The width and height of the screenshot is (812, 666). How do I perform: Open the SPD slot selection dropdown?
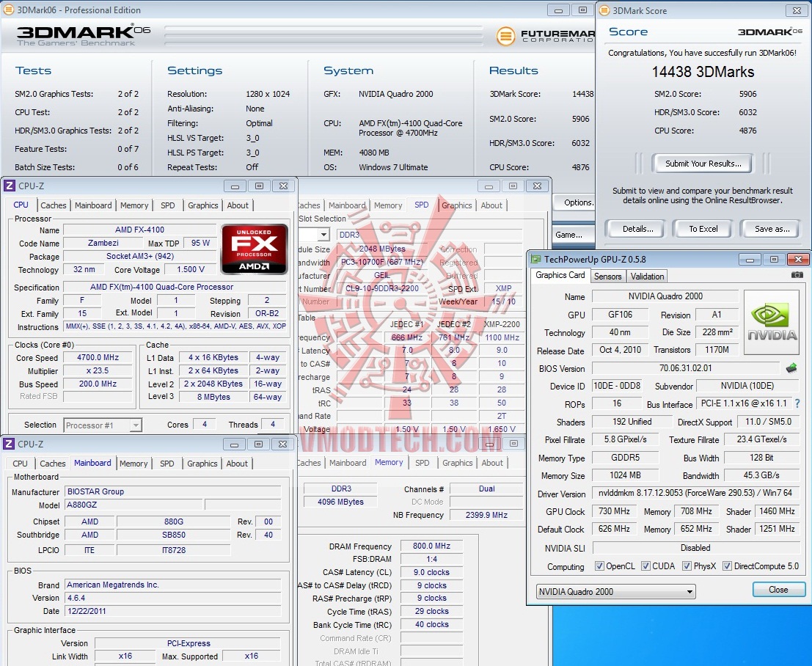click(323, 235)
